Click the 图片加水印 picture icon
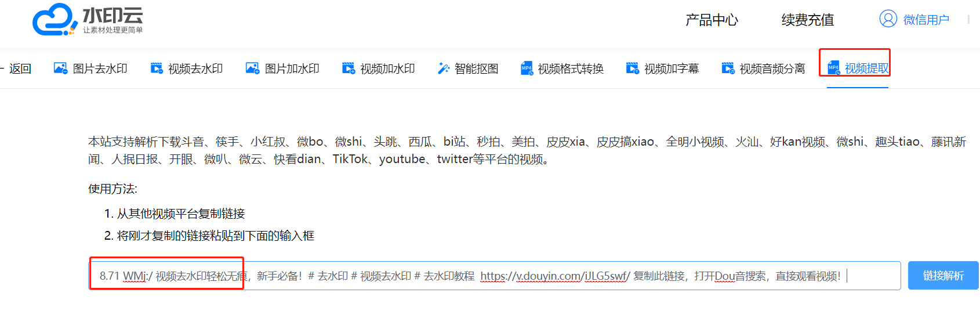Screen dimensions: 980x325 pos(252,68)
